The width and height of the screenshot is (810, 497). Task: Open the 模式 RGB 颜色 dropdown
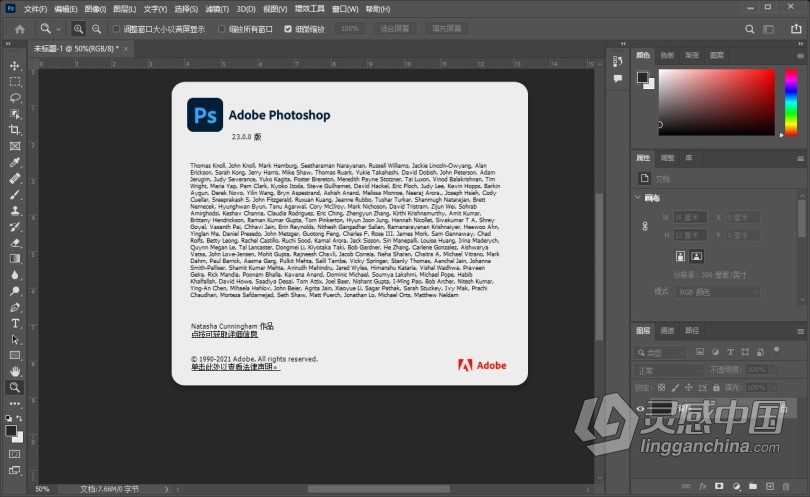(x=717, y=292)
